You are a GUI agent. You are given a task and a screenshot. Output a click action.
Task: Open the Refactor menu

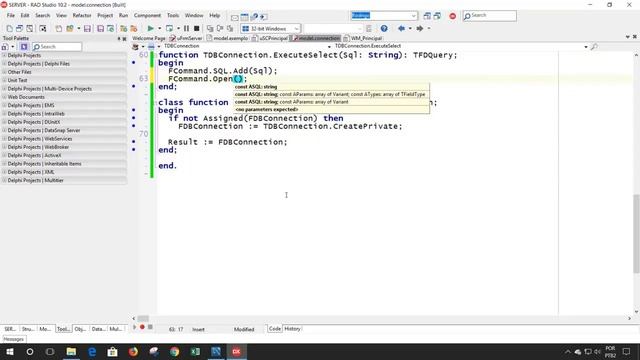tap(82, 16)
